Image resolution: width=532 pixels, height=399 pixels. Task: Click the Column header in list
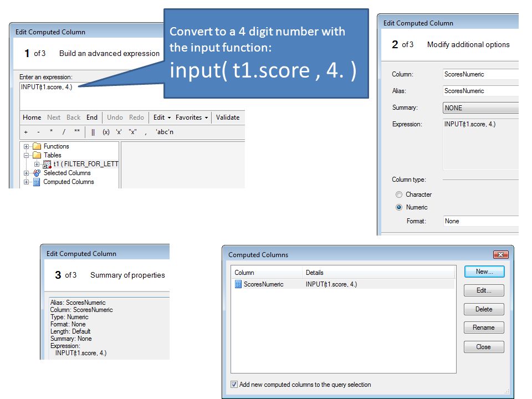coord(267,273)
